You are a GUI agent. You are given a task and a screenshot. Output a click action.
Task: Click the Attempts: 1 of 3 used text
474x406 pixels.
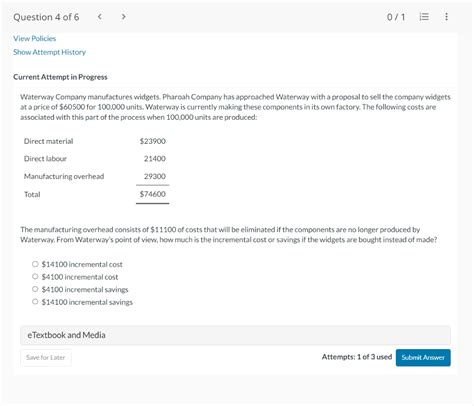point(357,357)
